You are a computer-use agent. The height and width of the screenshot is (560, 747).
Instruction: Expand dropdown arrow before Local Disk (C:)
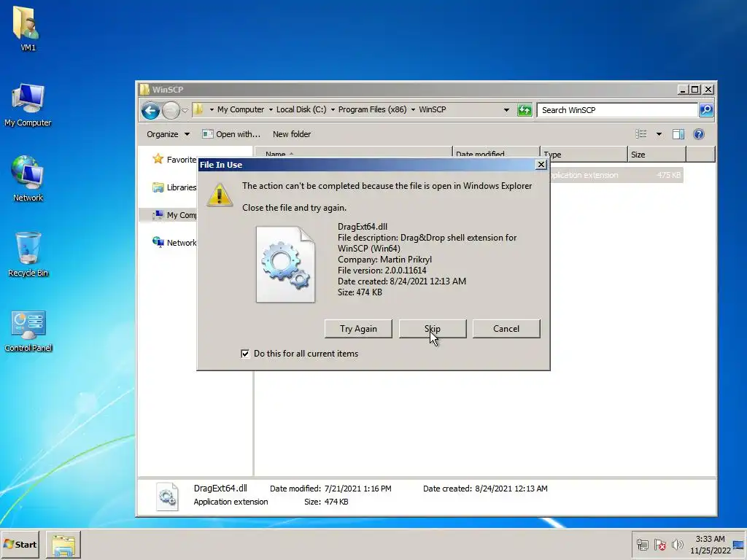271,110
